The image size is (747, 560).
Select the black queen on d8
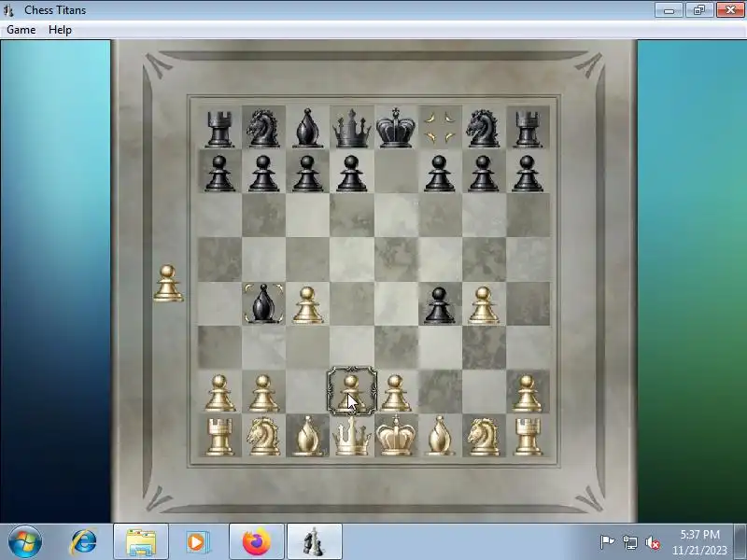[x=352, y=128]
